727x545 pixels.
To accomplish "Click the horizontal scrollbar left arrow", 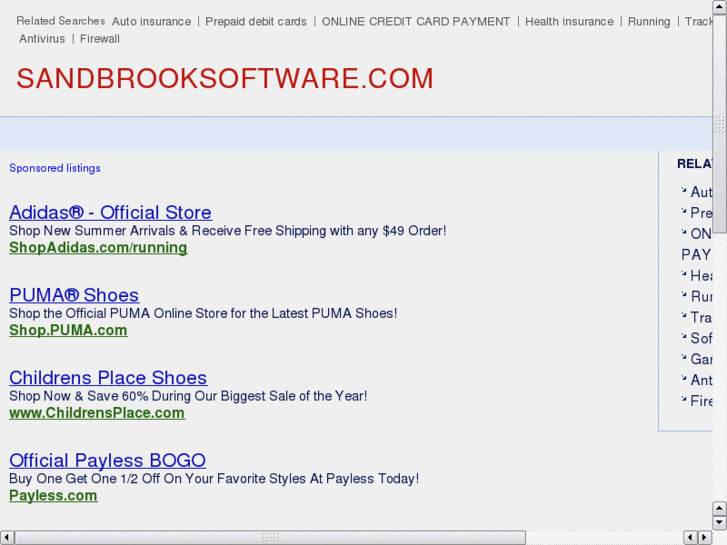I will [x=6, y=538].
